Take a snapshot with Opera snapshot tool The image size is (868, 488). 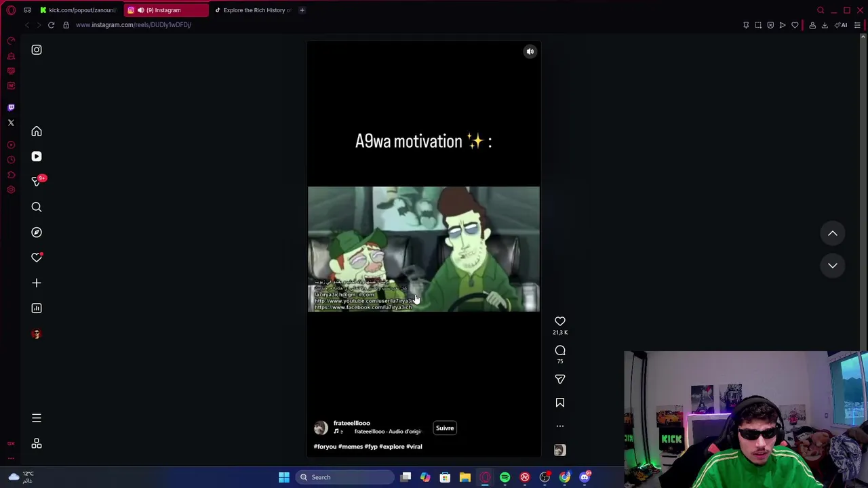click(758, 25)
